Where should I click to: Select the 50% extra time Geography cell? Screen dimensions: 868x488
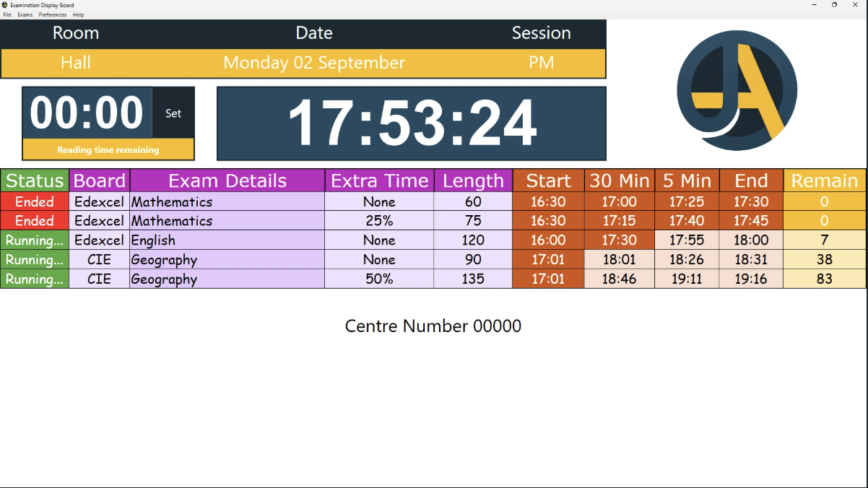point(379,279)
